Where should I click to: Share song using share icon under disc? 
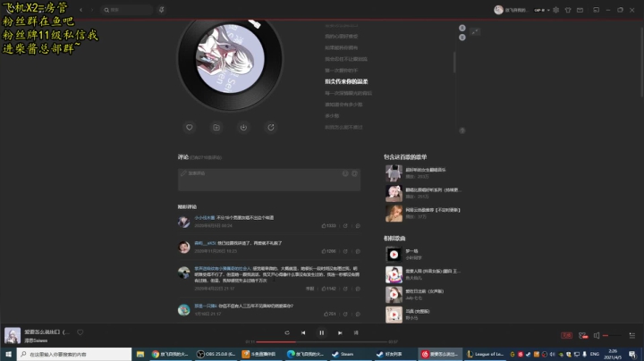[x=271, y=128]
